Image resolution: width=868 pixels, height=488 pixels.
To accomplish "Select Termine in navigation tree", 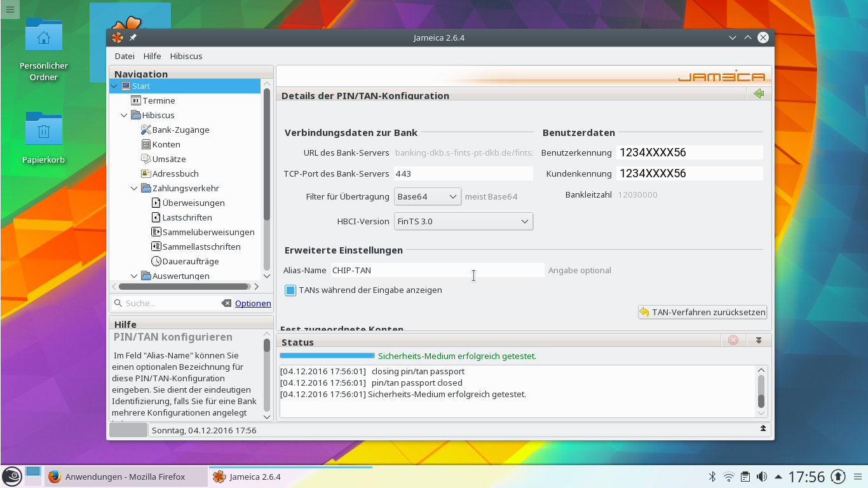I will [159, 100].
